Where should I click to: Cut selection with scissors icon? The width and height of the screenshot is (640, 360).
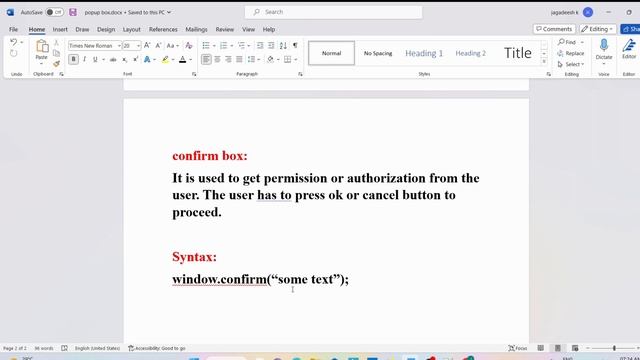coord(56,43)
